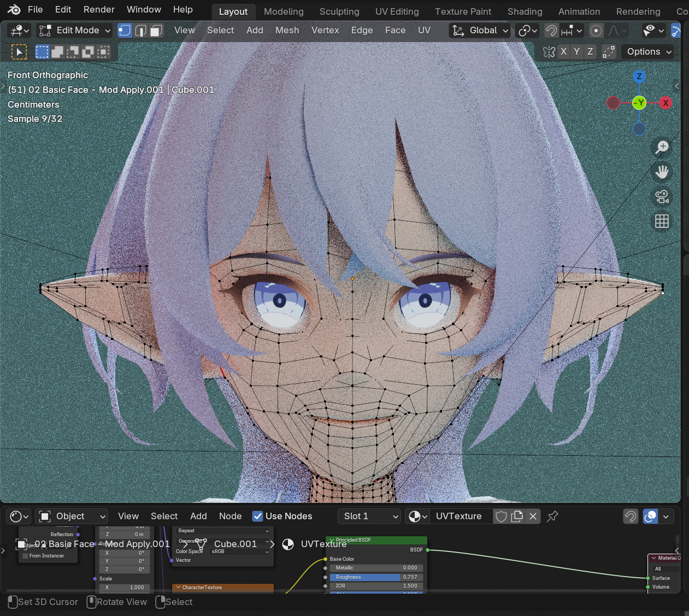Toggle camera view icon
Viewport: 689px width, 616px height.
(662, 197)
